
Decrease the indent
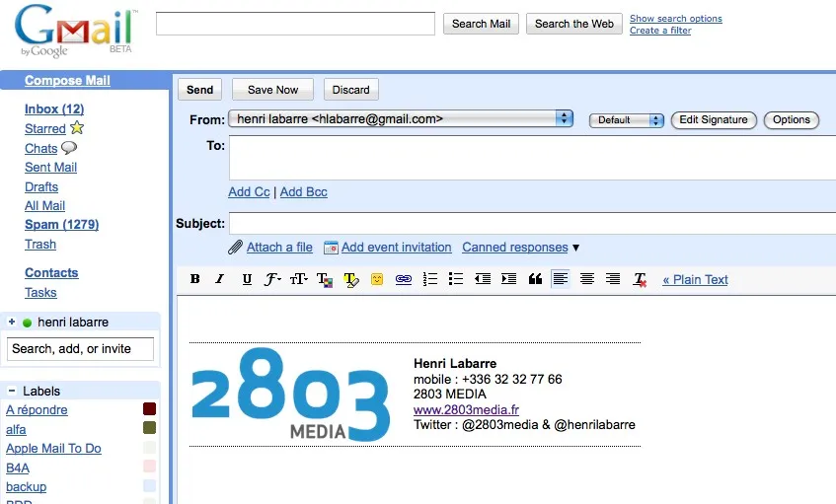point(483,279)
